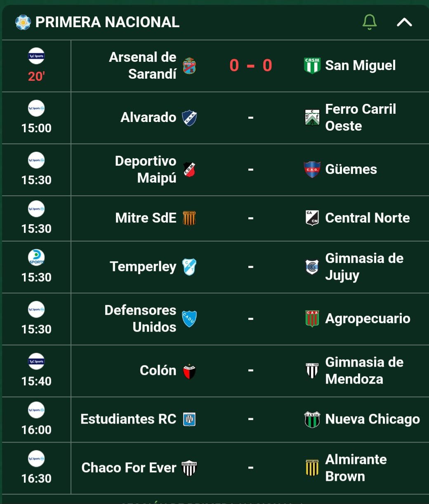The image size is (429, 504).
Task: Click the Arsenal de Sarandí club crest
Action: tap(189, 66)
